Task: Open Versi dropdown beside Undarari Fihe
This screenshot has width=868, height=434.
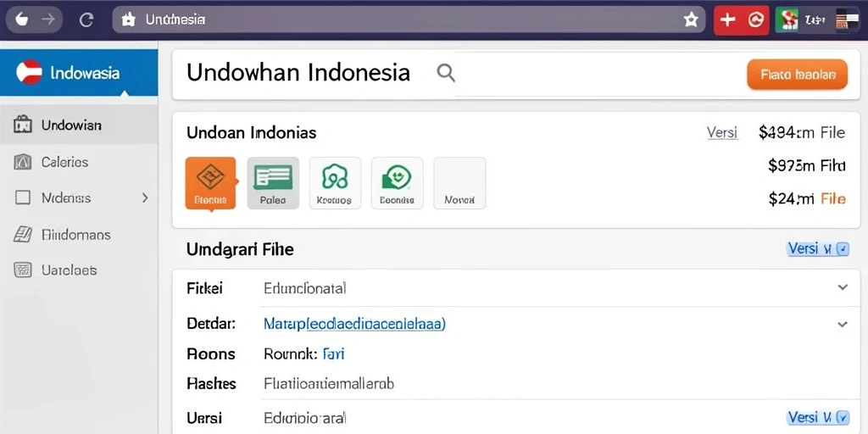Action: [x=818, y=249]
